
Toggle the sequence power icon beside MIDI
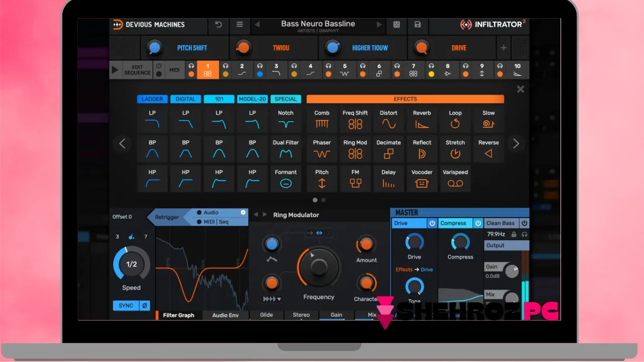159,66
